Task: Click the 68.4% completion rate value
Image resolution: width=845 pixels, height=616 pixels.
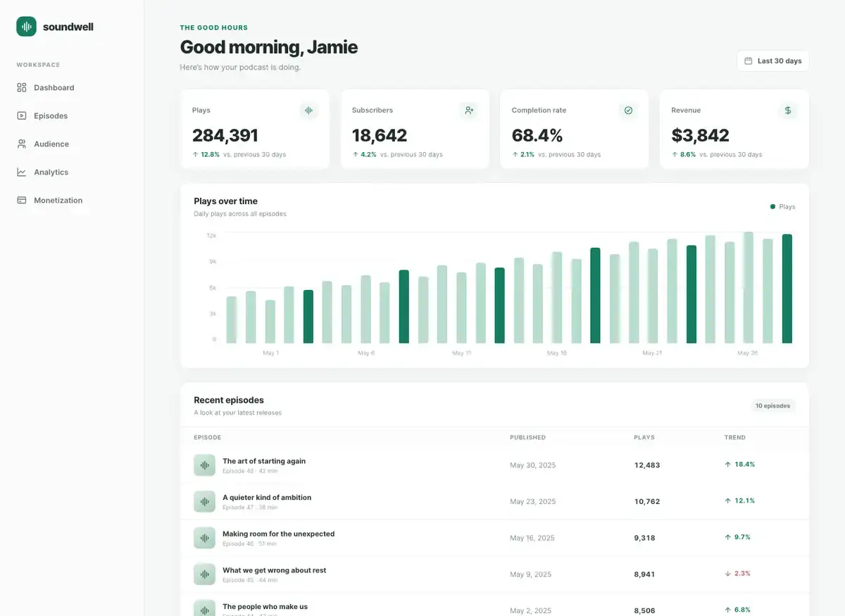Action: tap(537, 135)
